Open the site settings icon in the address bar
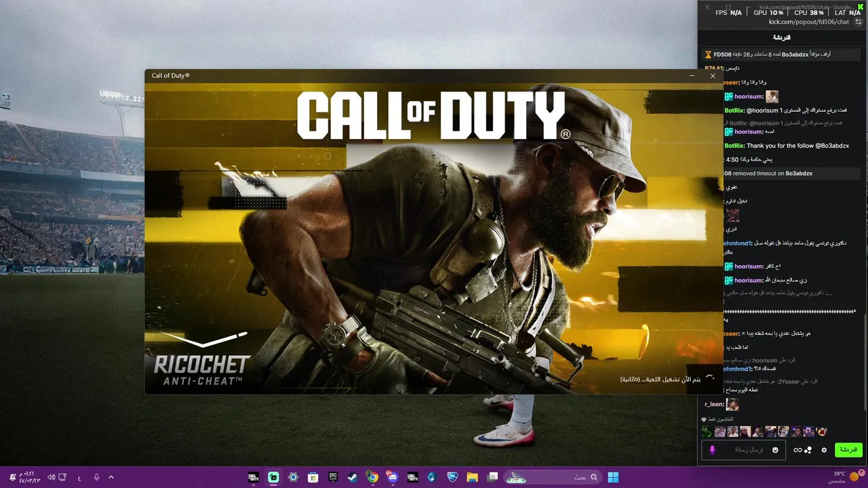This screenshot has height=488, width=868. click(x=859, y=22)
